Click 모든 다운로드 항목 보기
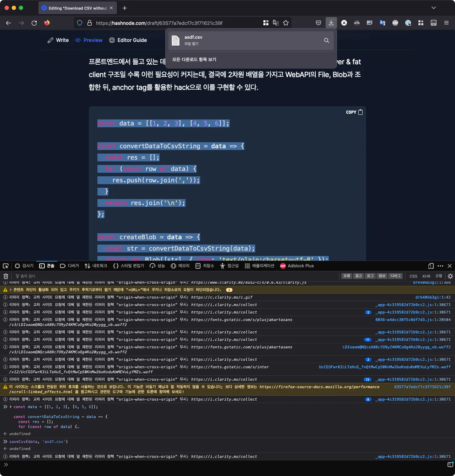This screenshot has height=476, width=455. 194,60
